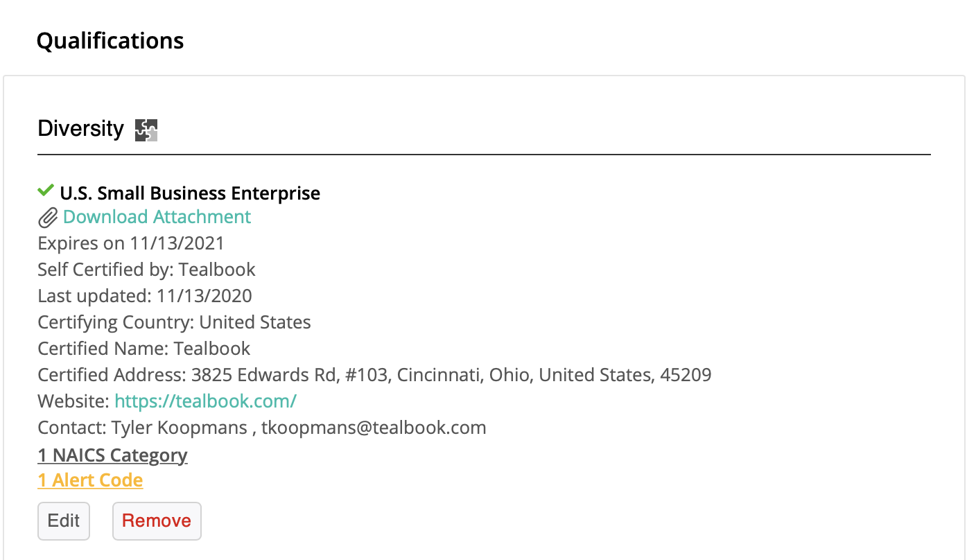Select the U.S. Small Business Enterprise title
976x560 pixels.
coord(190,193)
